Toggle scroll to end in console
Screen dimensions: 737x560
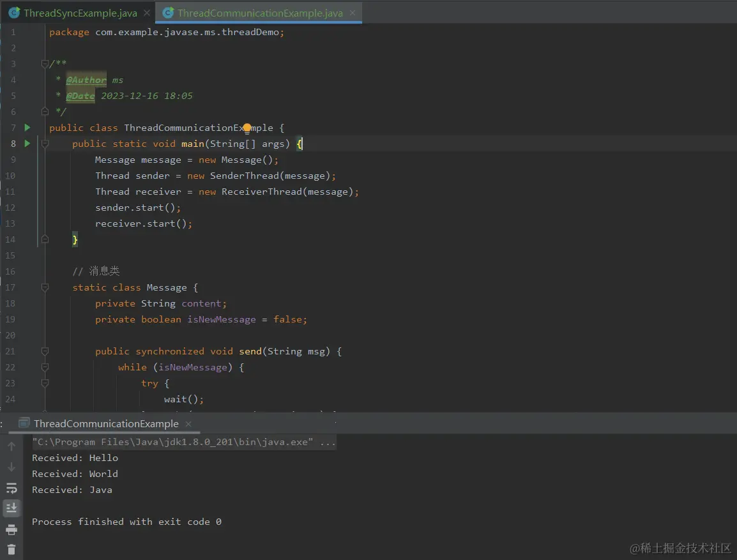coord(11,508)
